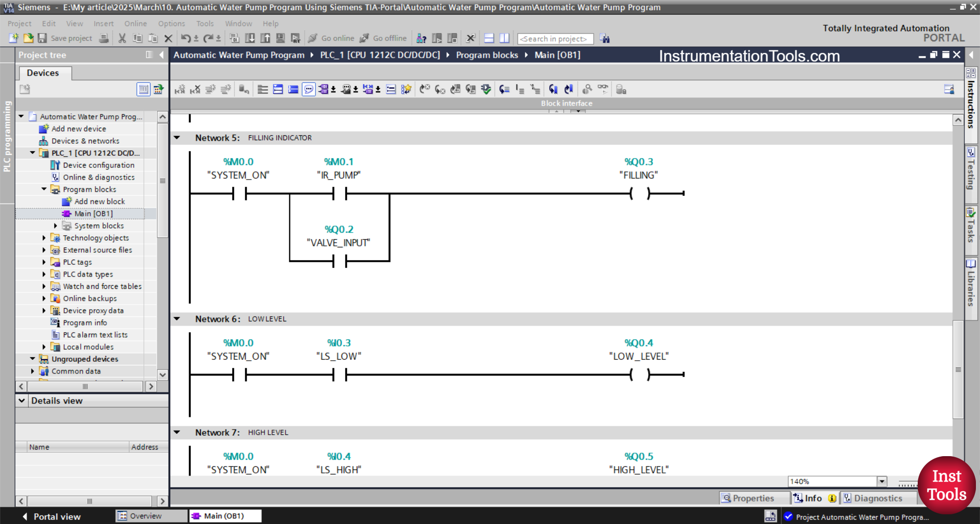
Task: Toggle horizontal split editor view
Action: (488, 38)
